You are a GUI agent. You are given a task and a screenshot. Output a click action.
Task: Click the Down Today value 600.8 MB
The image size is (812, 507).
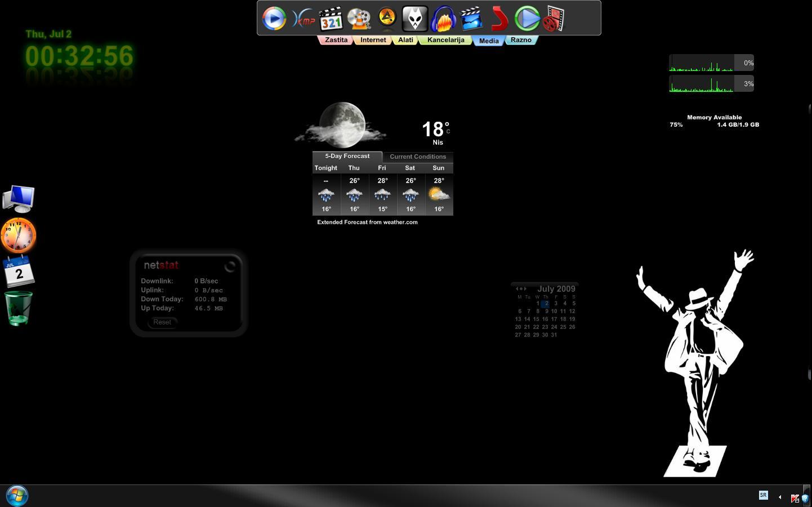[x=211, y=299]
